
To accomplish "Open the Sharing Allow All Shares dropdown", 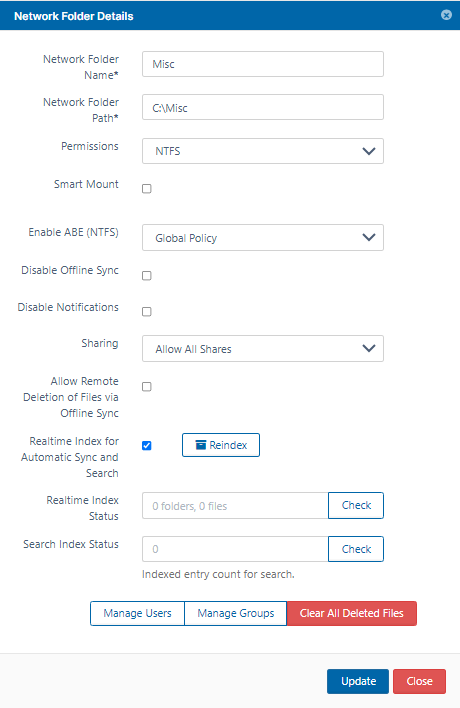I will tap(263, 349).
